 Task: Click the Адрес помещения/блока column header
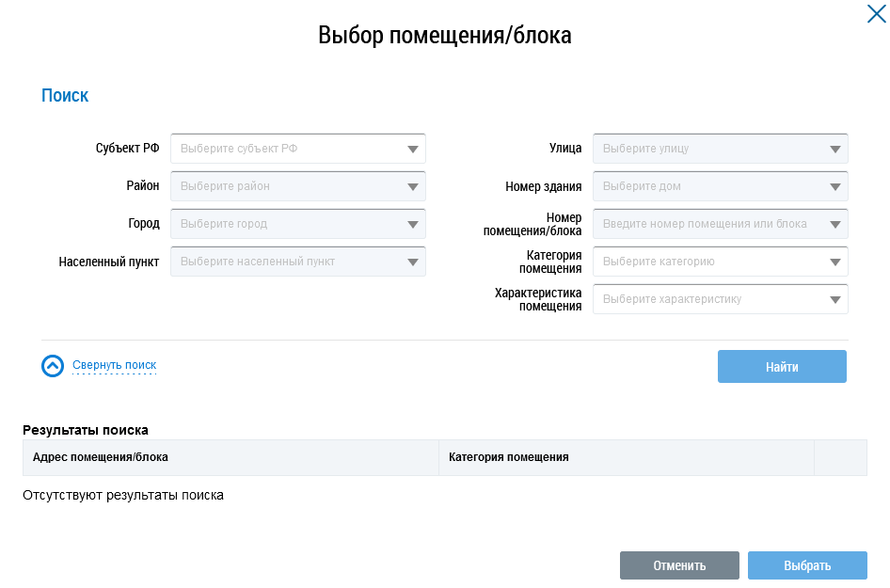click(101, 457)
